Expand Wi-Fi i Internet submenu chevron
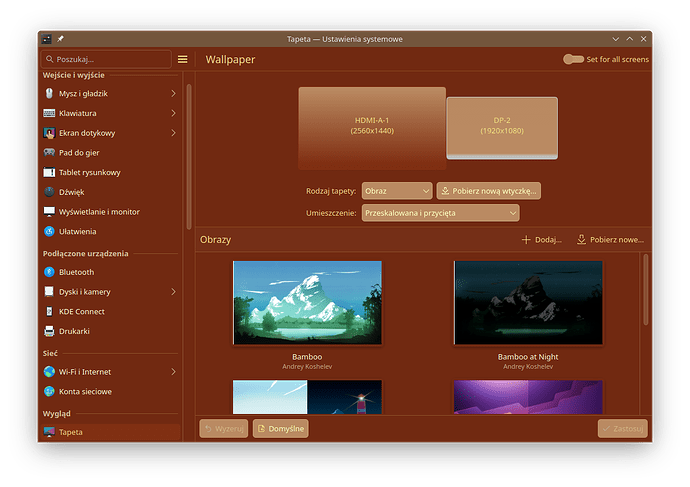Viewport: 690px width, 487px height. coord(173,372)
